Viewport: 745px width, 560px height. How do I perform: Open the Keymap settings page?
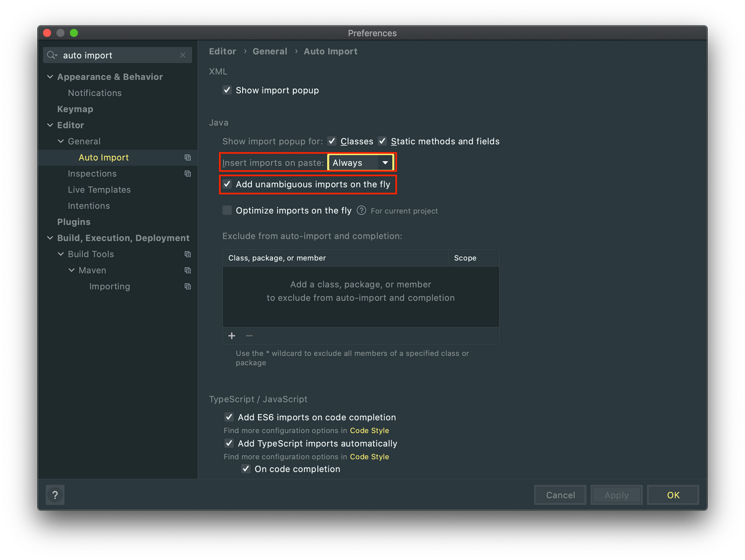pyautogui.click(x=75, y=109)
